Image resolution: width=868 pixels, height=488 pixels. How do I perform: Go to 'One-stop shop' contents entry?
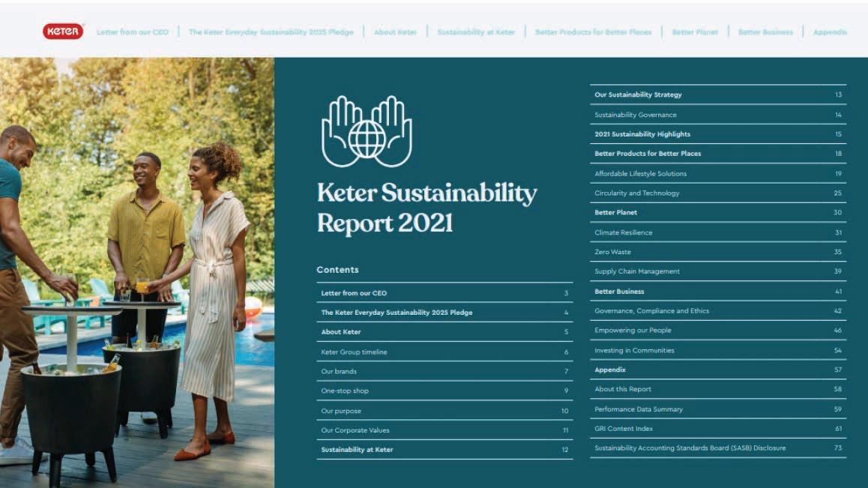tap(444, 391)
